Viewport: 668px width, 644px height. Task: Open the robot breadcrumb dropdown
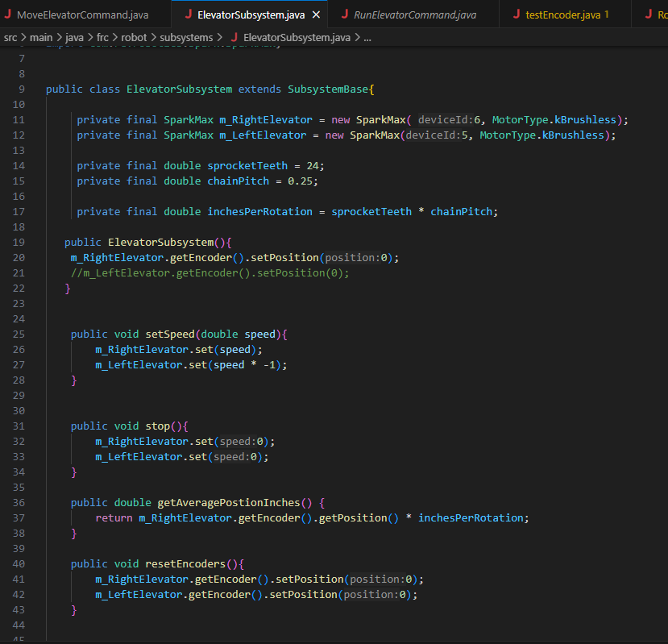click(x=134, y=36)
